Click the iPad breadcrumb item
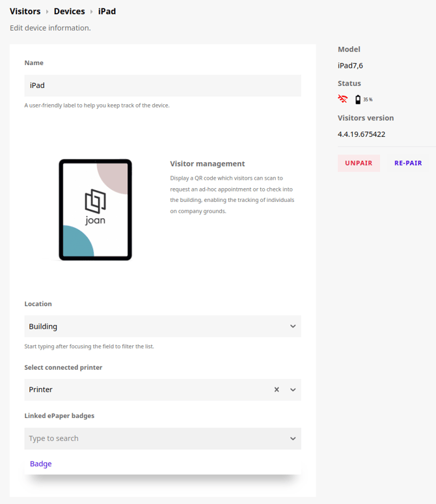Image resolution: width=436 pixels, height=504 pixels. 107,11
